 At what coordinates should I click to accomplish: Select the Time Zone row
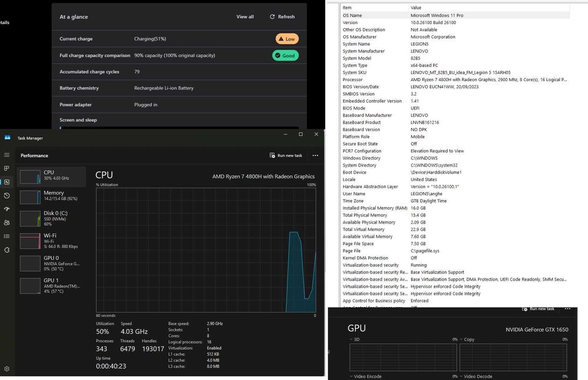tap(455, 201)
